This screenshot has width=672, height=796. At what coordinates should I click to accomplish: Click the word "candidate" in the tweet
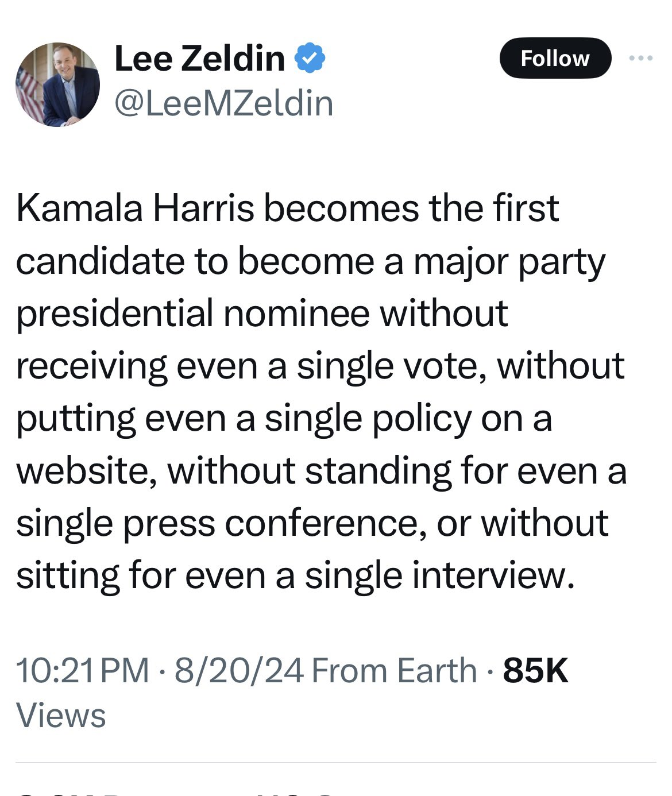[x=100, y=261]
